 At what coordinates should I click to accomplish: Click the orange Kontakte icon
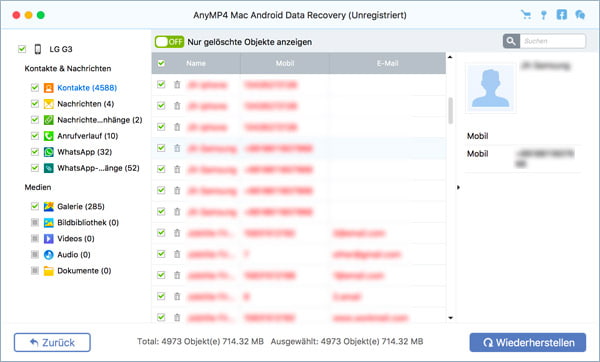click(49, 88)
